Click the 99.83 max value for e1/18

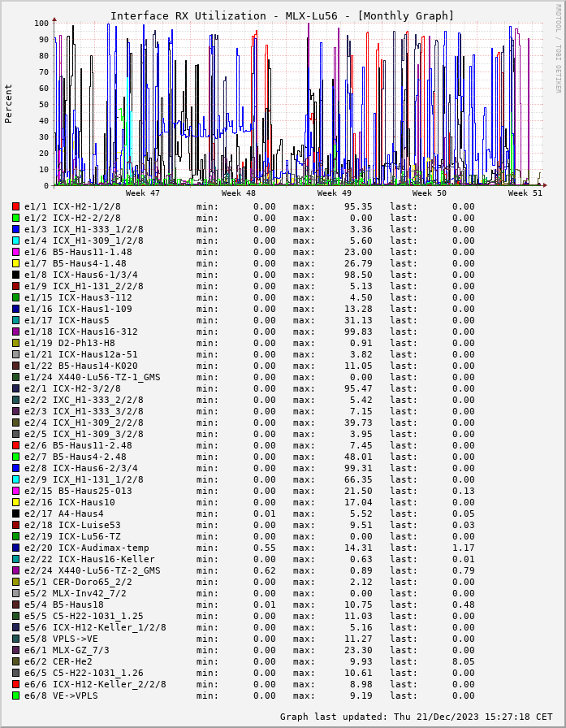(358, 331)
